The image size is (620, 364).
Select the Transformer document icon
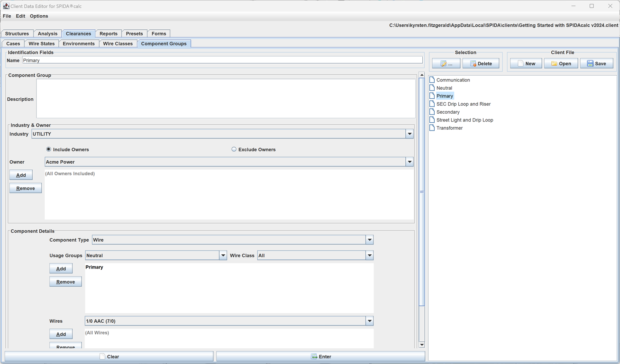click(x=432, y=128)
